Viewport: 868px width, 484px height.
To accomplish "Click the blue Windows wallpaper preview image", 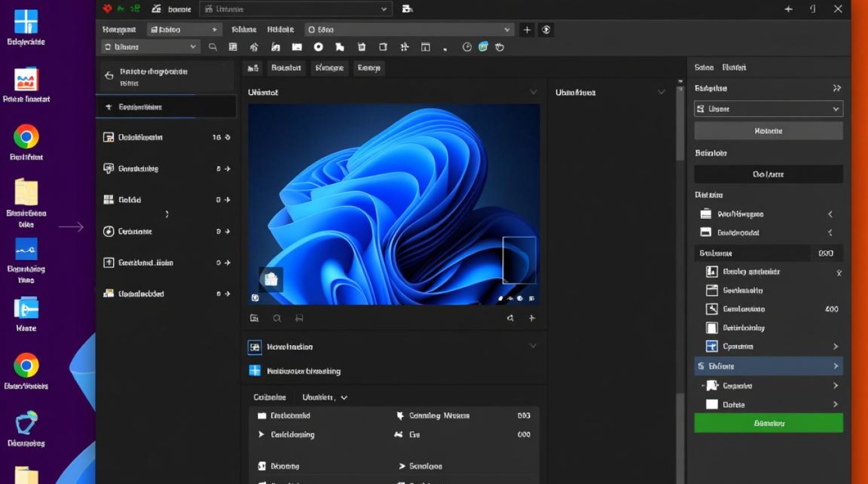I will [x=393, y=204].
